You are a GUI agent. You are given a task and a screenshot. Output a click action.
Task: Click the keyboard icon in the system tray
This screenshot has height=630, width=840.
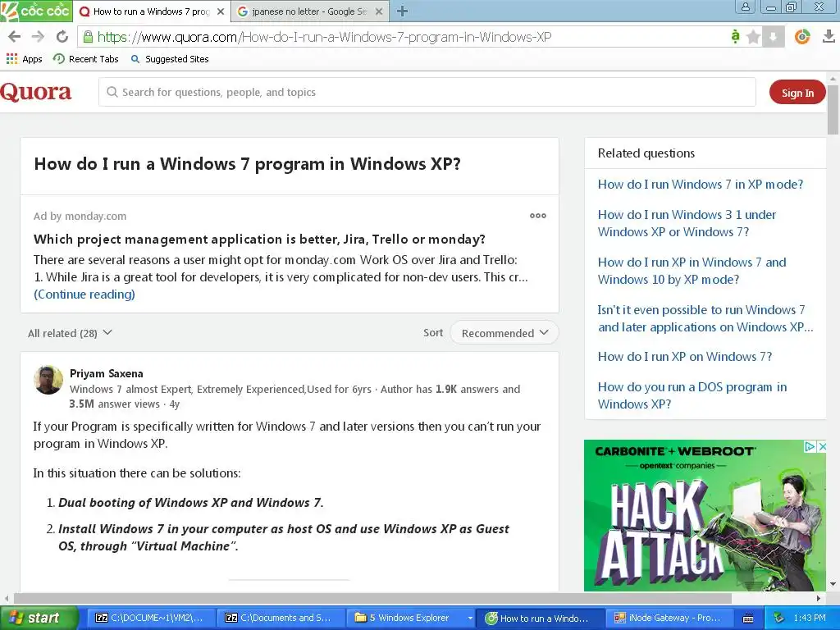(x=748, y=619)
